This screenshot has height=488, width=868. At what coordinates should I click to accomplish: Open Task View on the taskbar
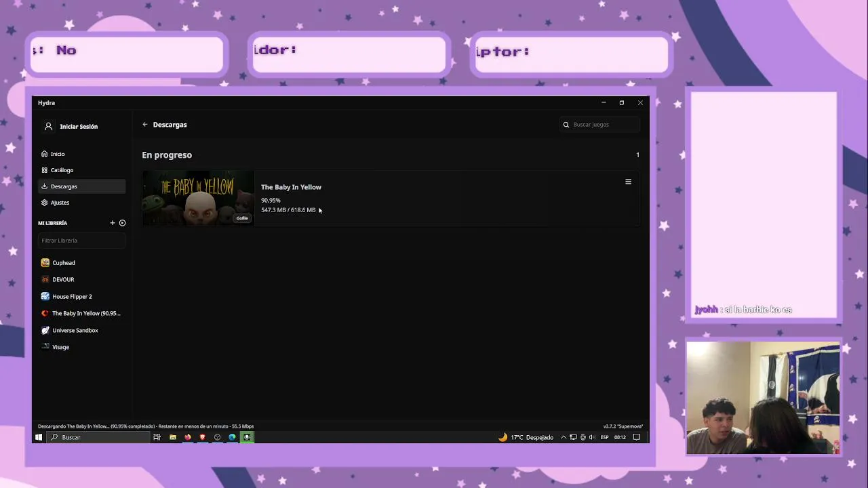(x=157, y=437)
